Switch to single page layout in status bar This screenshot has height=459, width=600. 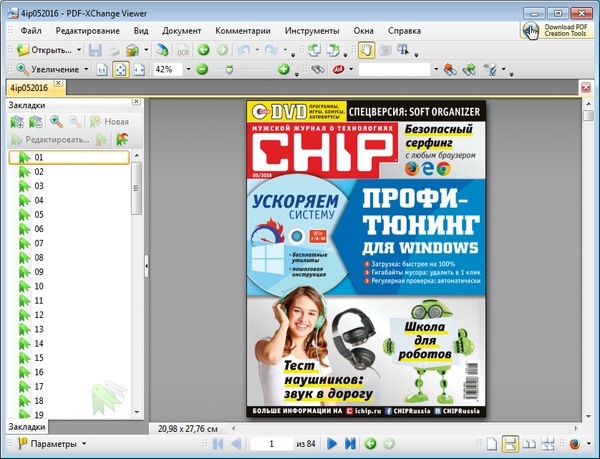491,443
